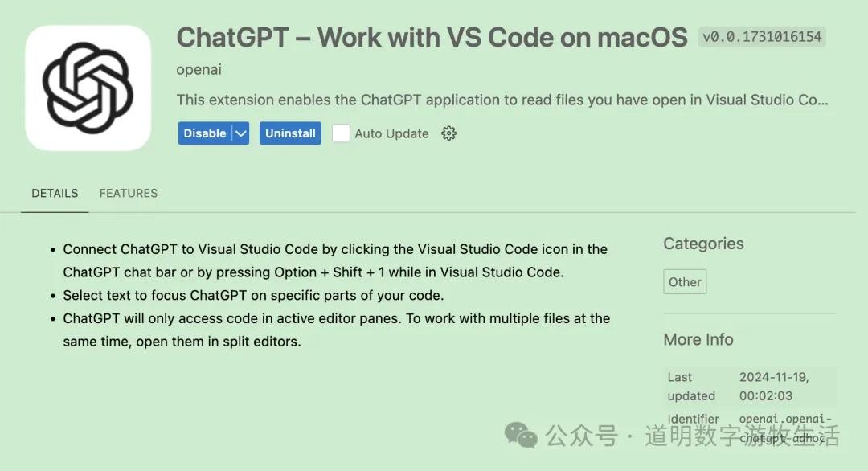Click the Disable button

pyautogui.click(x=206, y=133)
